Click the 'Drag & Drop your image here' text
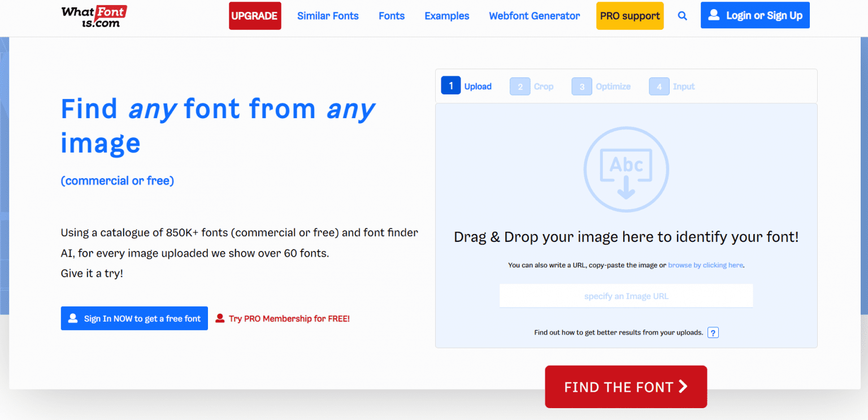This screenshot has height=420, width=868. click(x=626, y=237)
